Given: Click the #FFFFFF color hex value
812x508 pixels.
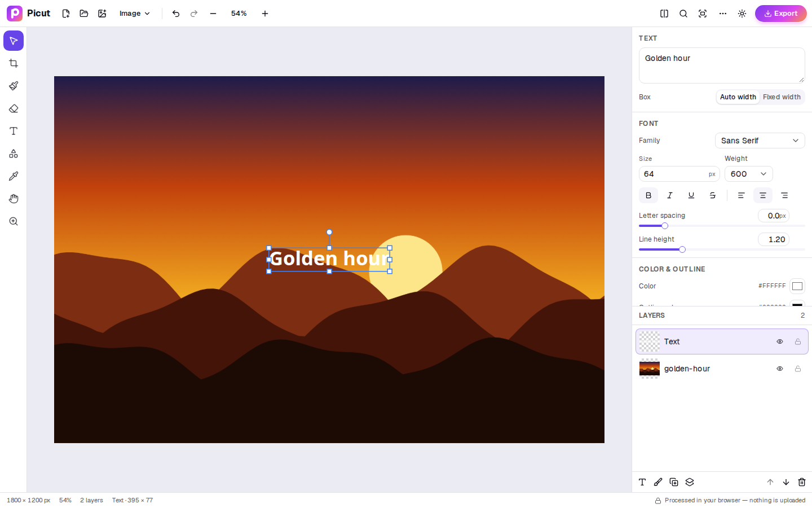Looking at the screenshot, I should [x=772, y=286].
